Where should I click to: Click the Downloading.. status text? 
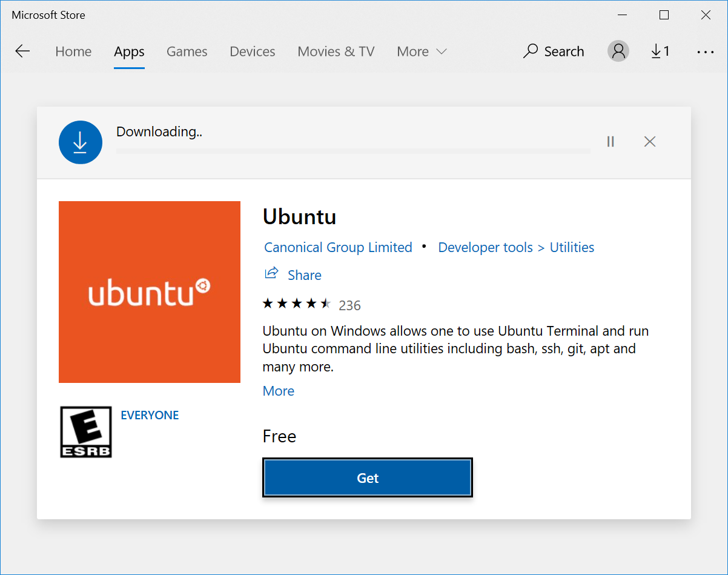(x=159, y=131)
